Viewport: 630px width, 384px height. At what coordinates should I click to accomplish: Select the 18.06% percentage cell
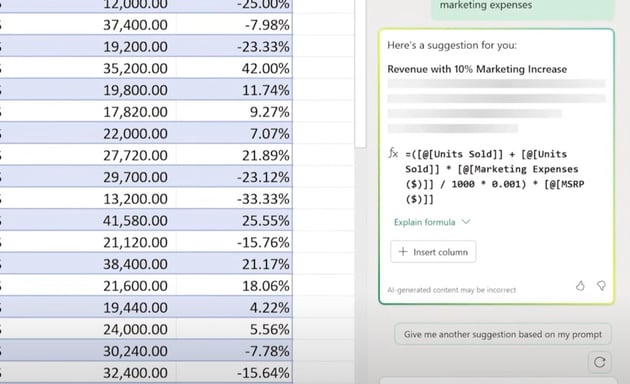tap(234, 286)
